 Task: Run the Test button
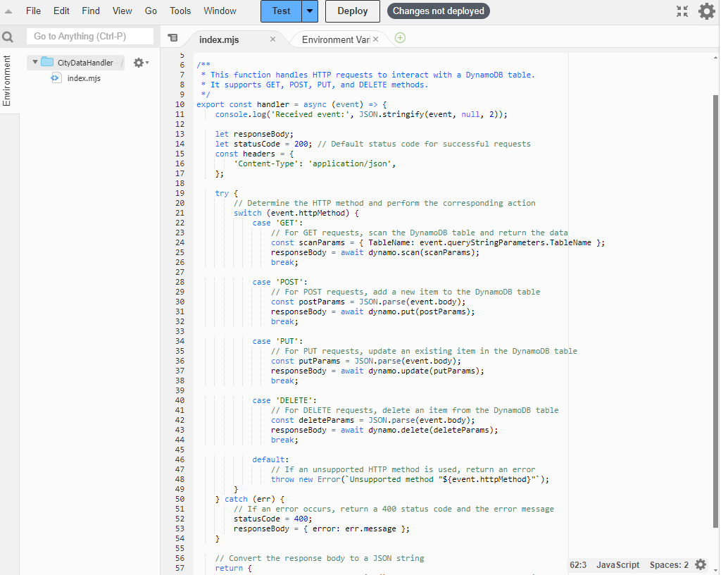click(x=281, y=11)
